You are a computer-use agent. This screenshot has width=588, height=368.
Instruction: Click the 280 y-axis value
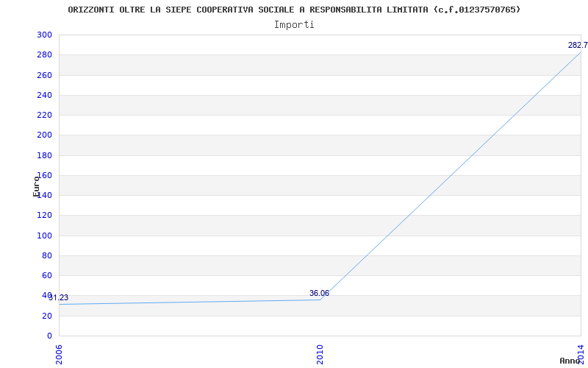click(x=44, y=54)
